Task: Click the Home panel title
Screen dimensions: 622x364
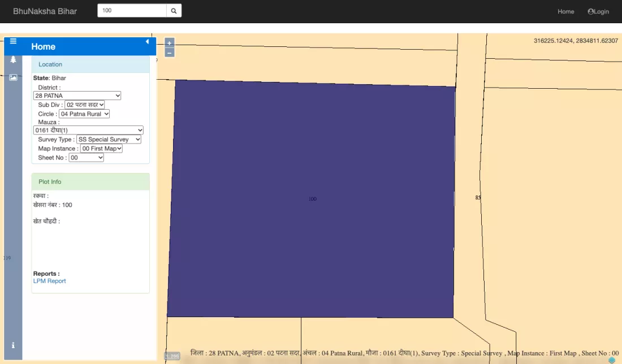Action: [x=43, y=46]
